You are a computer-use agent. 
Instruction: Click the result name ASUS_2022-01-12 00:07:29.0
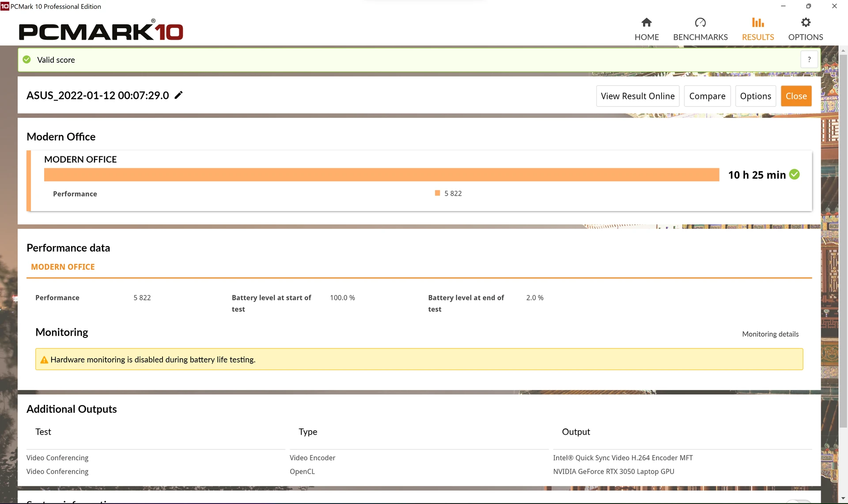[98, 95]
